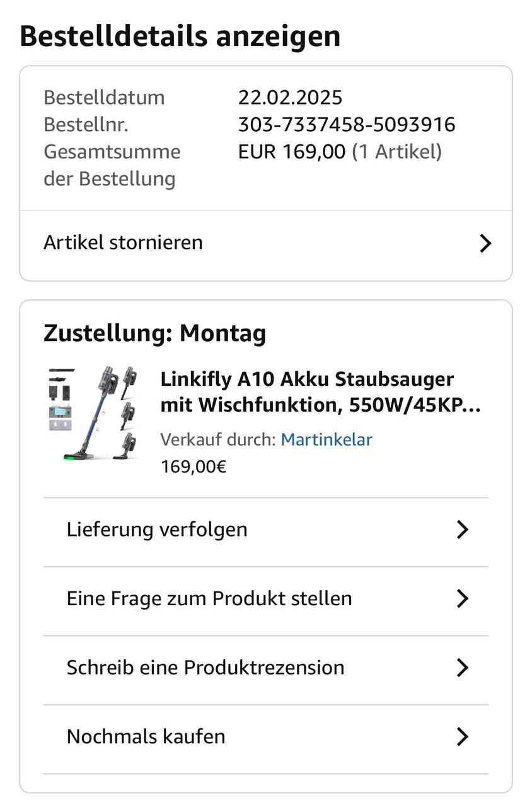
Task: Tap the chevron icon beside Nochmals kaufen
Action: click(x=462, y=736)
